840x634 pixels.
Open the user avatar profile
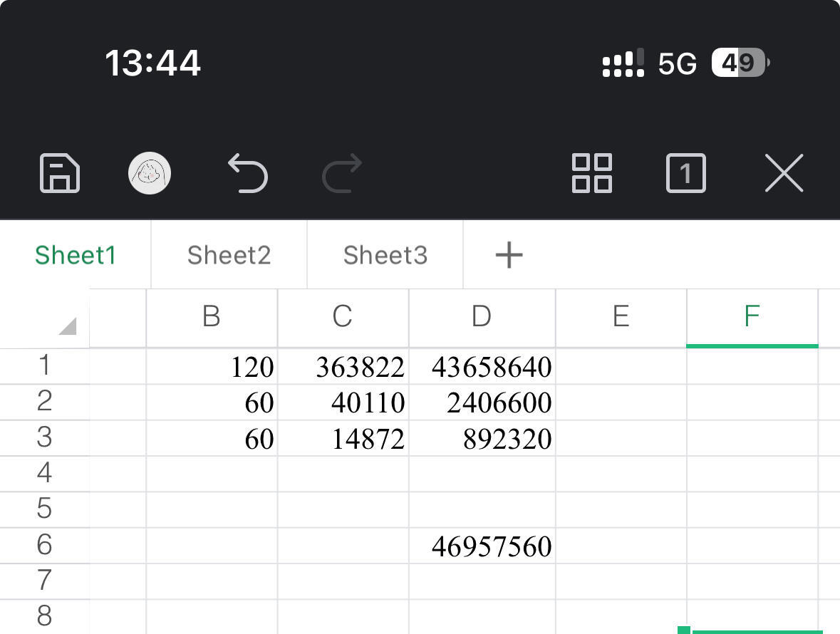pyautogui.click(x=150, y=173)
